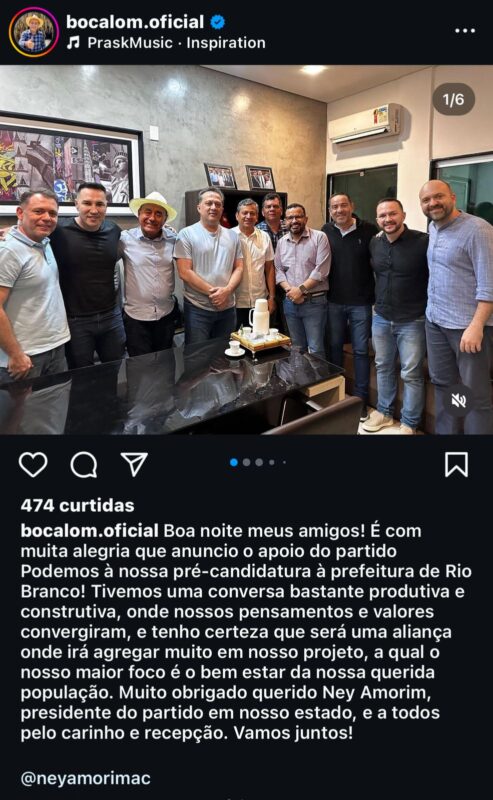Tap the 1/6 carousel counter badge
This screenshot has width=493, height=800.
click(x=454, y=99)
